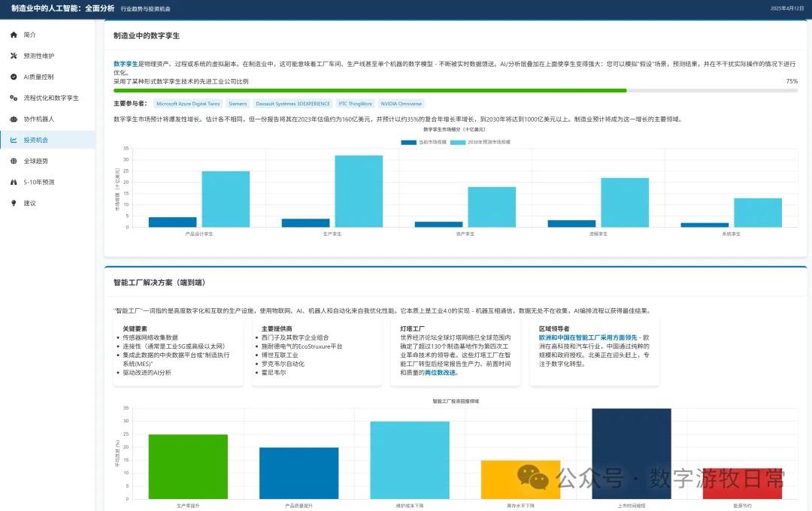Click the 数字孪生 highlighted link text
The height and width of the screenshot is (511, 812).
click(126, 65)
